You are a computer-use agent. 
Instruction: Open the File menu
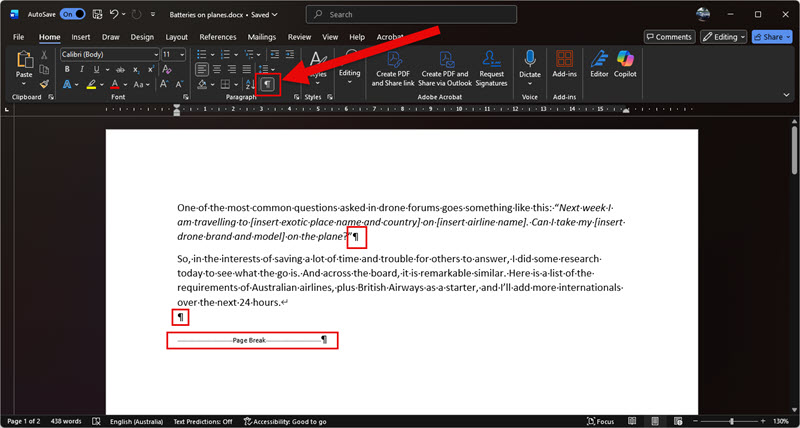pyautogui.click(x=18, y=37)
